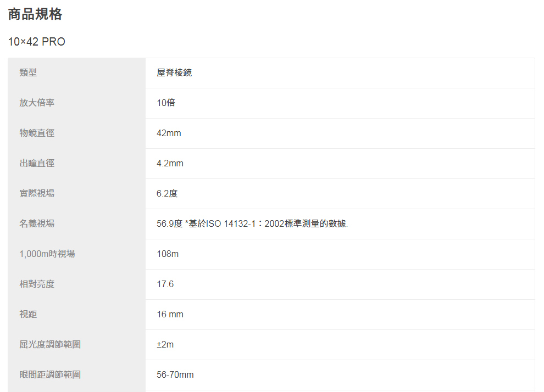Click the 物鏡直徑 label
544x392 pixels.
[x=37, y=133]
